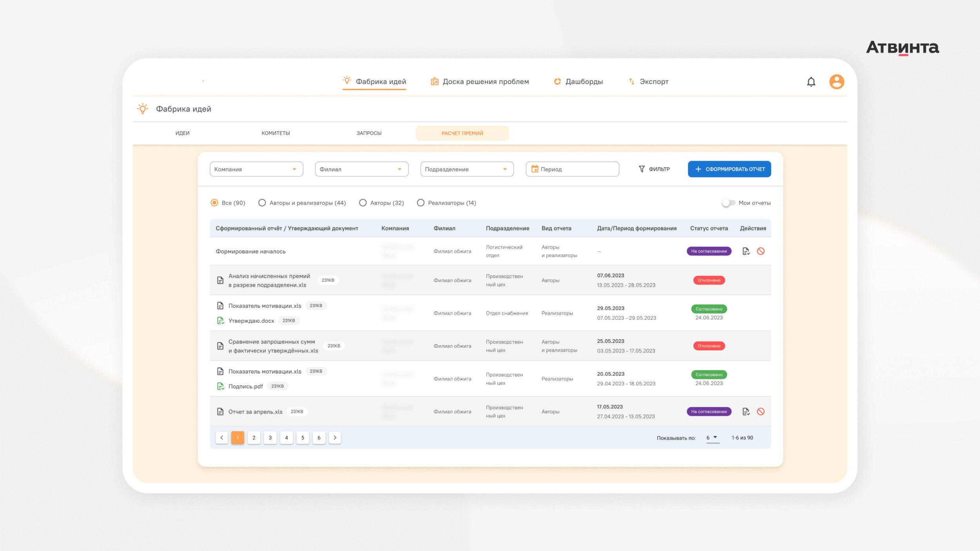This screenshot has height=551, width=980.
Task: Click the calendar icon in Период field
Action: (535, 169)
